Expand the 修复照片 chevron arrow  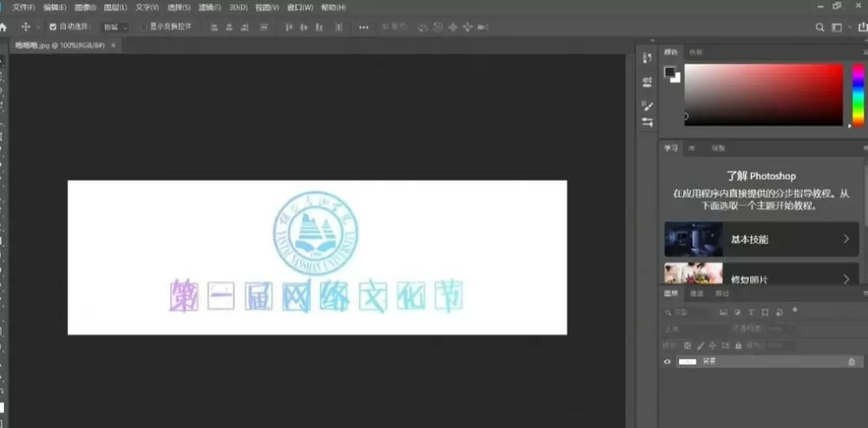click(x=845, y=279)
